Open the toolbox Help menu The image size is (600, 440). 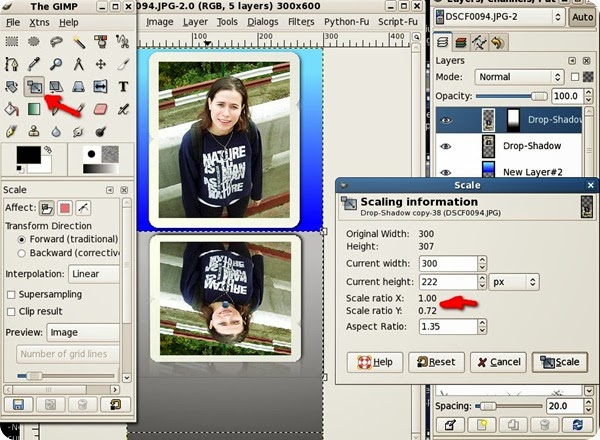coord(69,23)
